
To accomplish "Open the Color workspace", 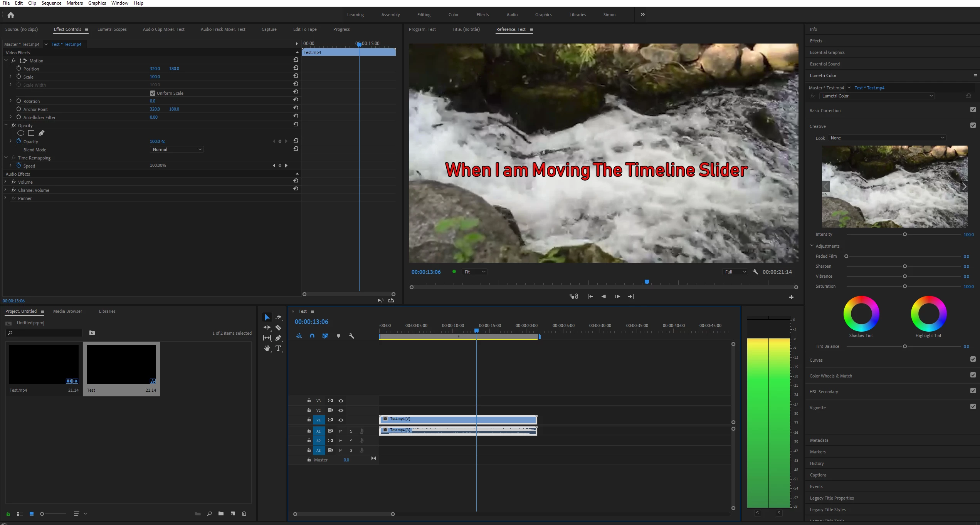I will point(453,15).
